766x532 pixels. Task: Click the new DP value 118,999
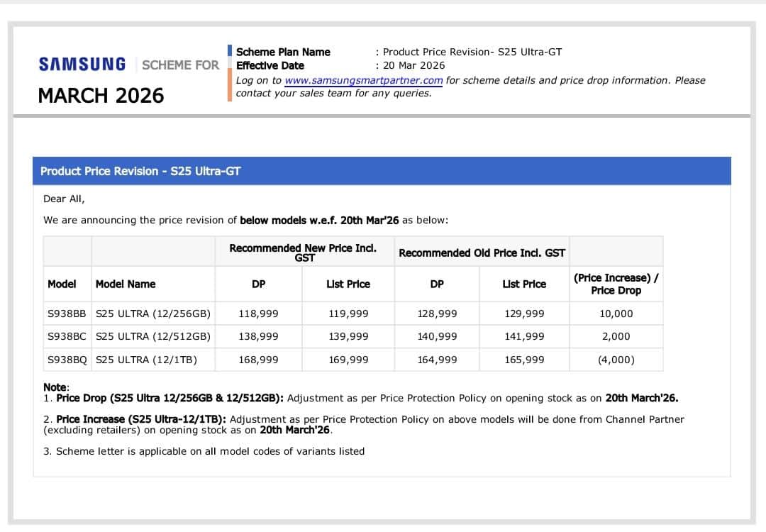tap(258, 314)
